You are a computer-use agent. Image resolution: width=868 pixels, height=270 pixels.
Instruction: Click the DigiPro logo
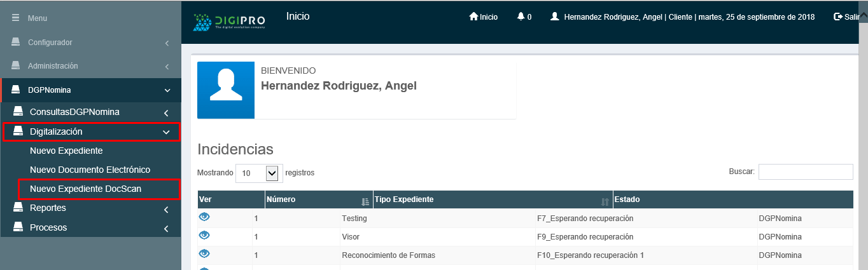229,22
